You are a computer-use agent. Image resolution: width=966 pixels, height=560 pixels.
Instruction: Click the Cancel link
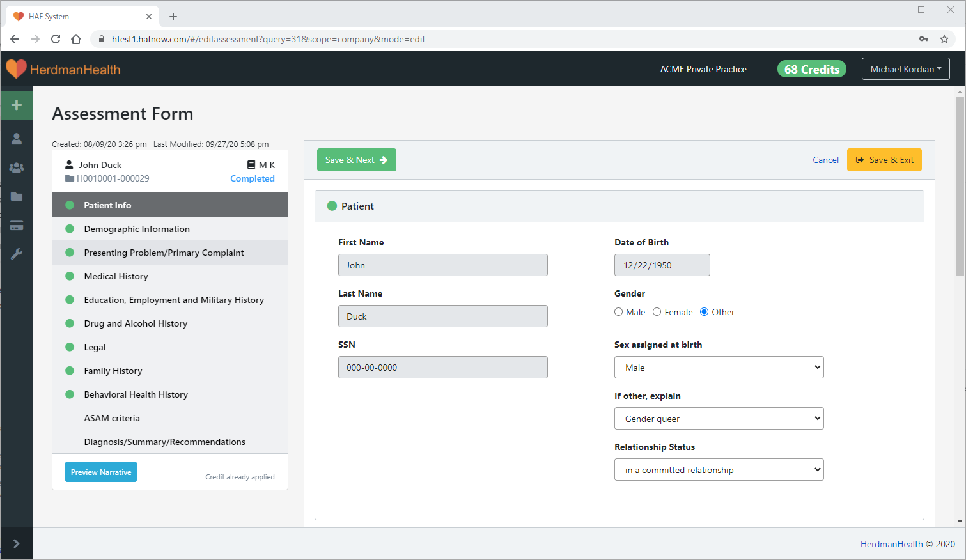coord(825,160)
